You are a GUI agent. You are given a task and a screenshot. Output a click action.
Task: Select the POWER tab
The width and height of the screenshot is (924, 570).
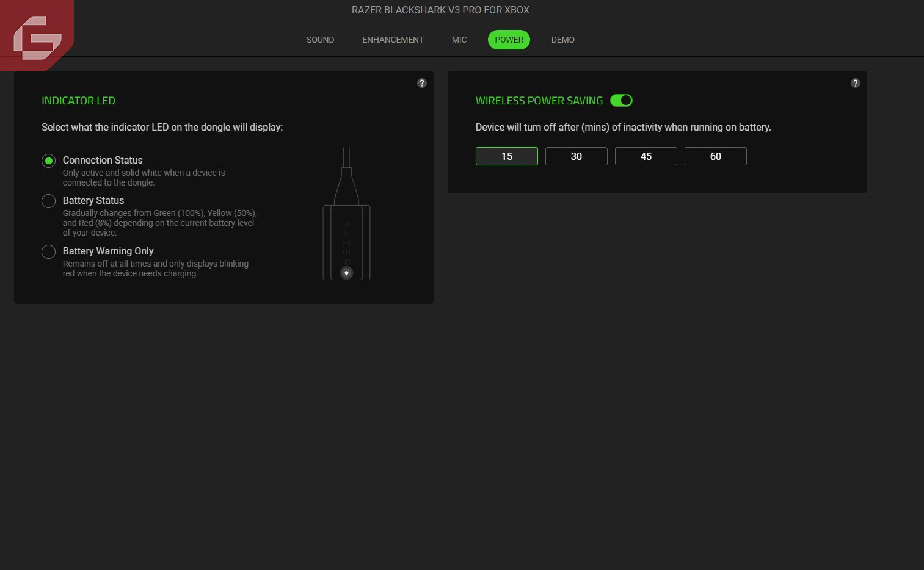pyautogui.click(x=509, y=40)
